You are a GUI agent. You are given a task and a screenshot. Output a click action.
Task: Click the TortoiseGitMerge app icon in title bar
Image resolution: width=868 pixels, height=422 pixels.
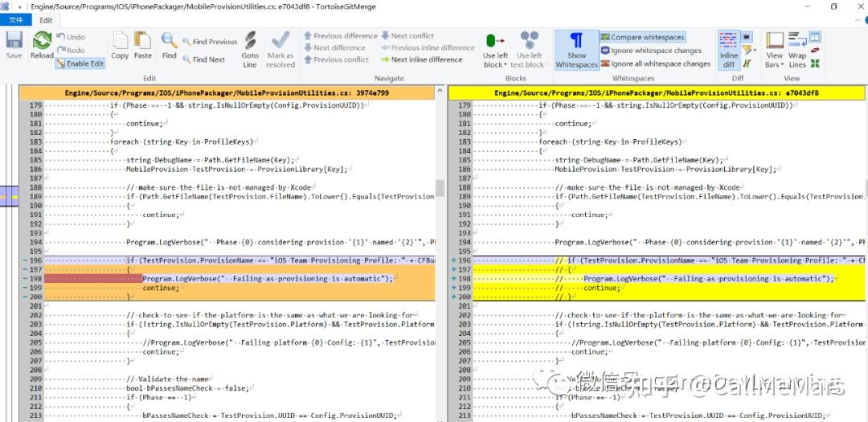tap(6, 6)
